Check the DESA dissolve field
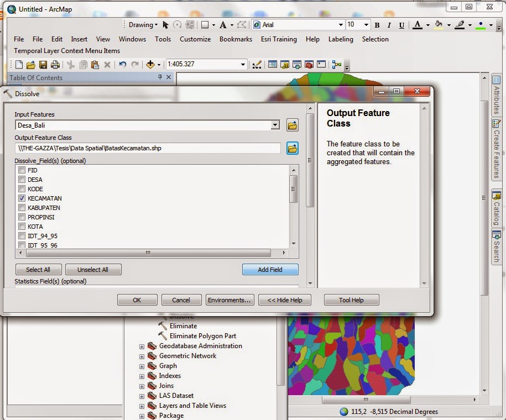The width and height of the screenshot is (506, 420). tap(21, 180)
